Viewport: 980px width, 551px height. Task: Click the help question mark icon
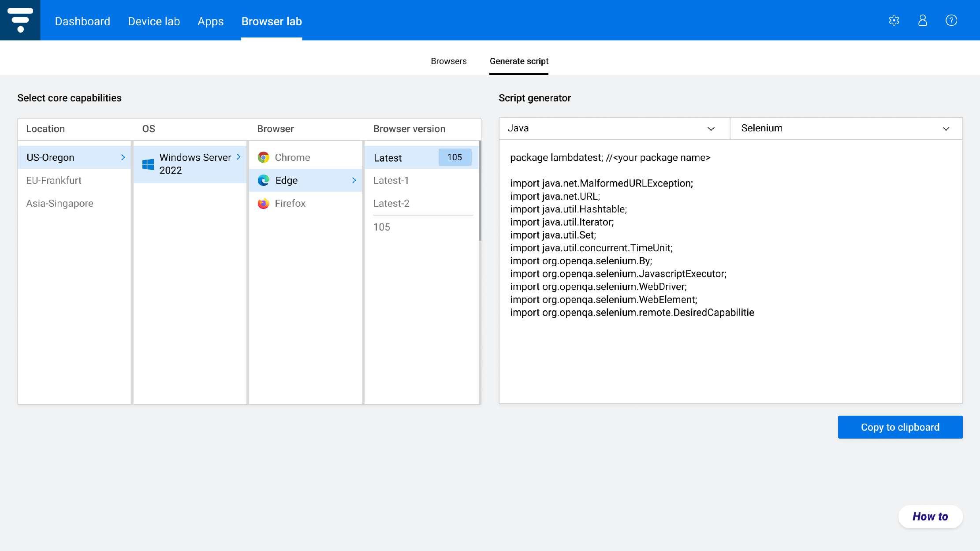point(951,20)
